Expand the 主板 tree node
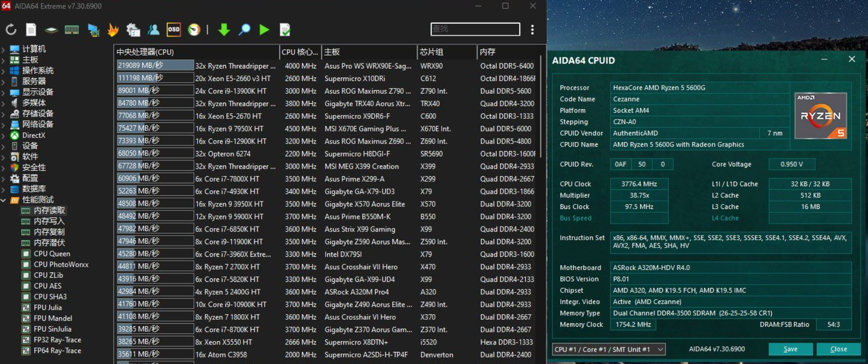Image resolution: width=868 pixels, height=364 pixels. pyautogui.click(x=4, y=60)
